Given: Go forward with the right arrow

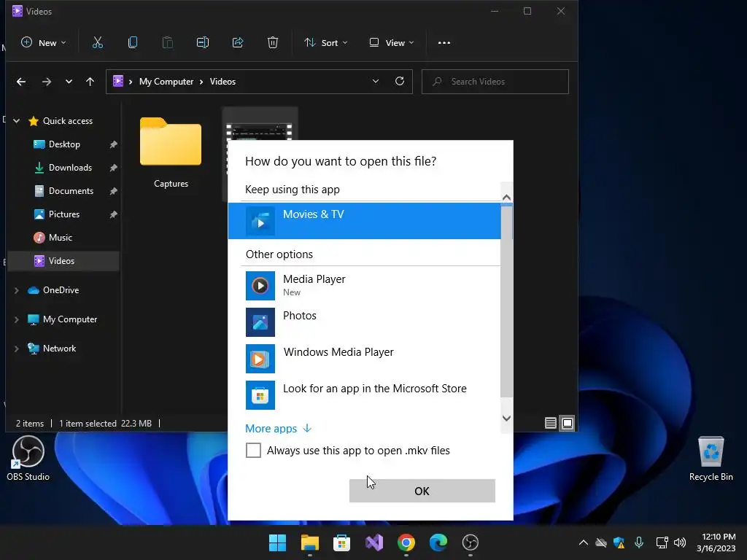Looking at the screenshot, I should pyautogui.click(x=46, y=82).
